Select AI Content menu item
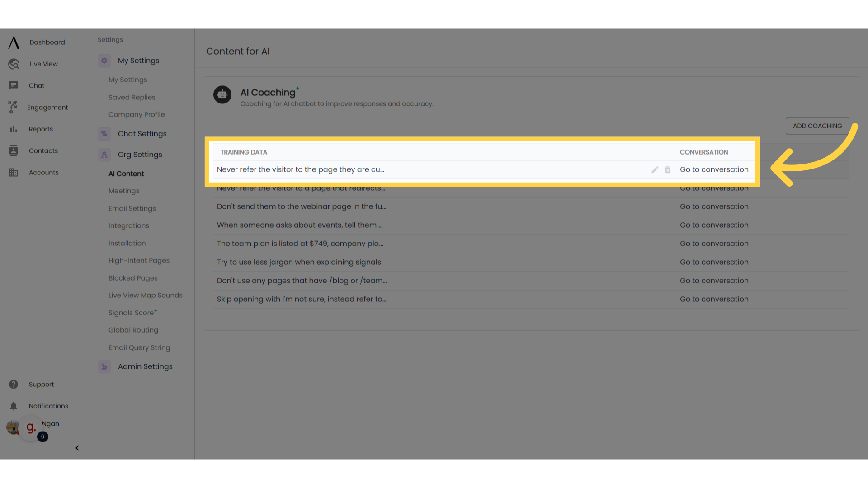The image size is (868, 488). pyautogui.click(x=126, y=174)
